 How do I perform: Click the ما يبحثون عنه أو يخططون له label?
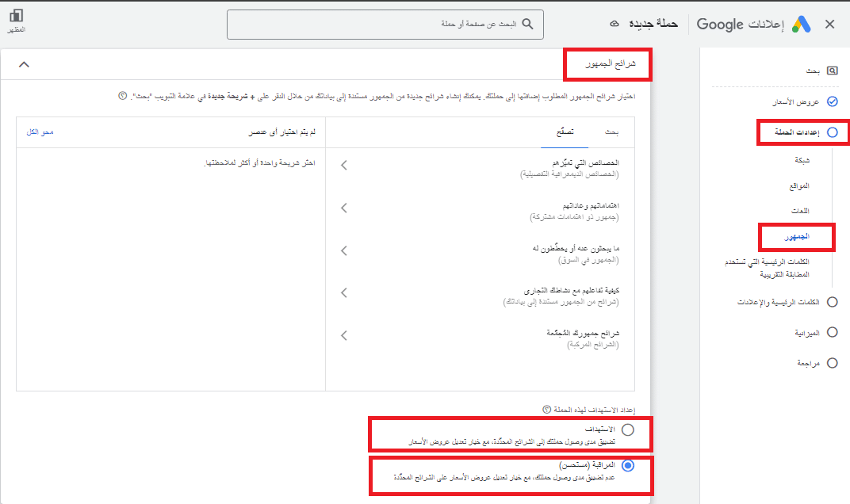pyautogui.click(x=576, y=248)
